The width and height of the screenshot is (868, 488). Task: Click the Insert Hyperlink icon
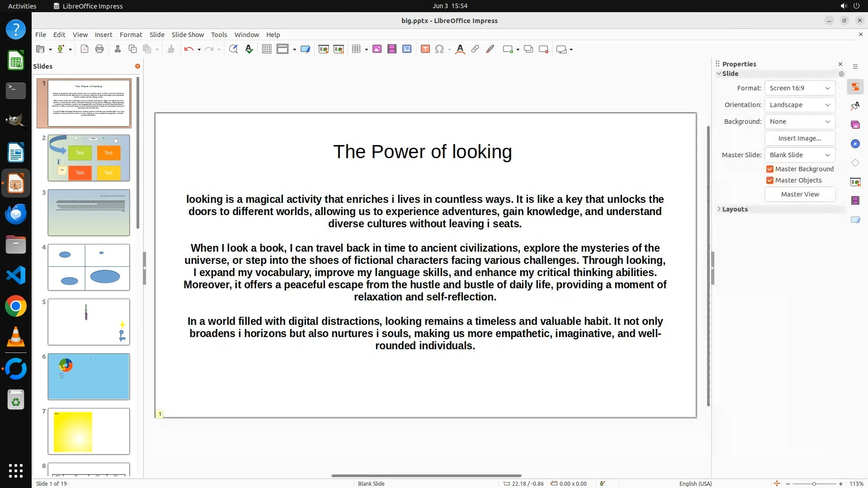pyautogui.click(x=475, y=49)
